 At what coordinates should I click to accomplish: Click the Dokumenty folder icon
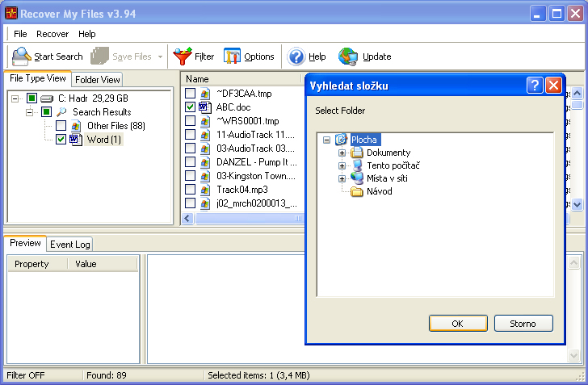coord(357,153)
